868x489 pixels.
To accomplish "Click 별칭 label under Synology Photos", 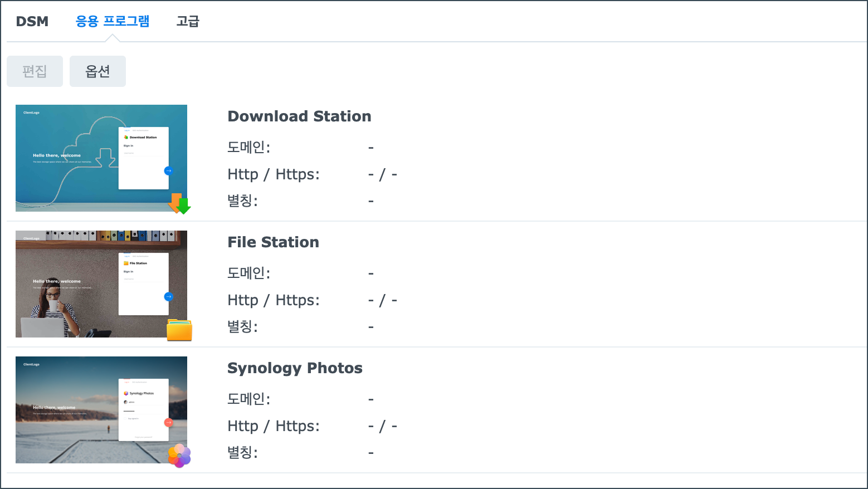I will pyautogui.click(x=242, y=453).
